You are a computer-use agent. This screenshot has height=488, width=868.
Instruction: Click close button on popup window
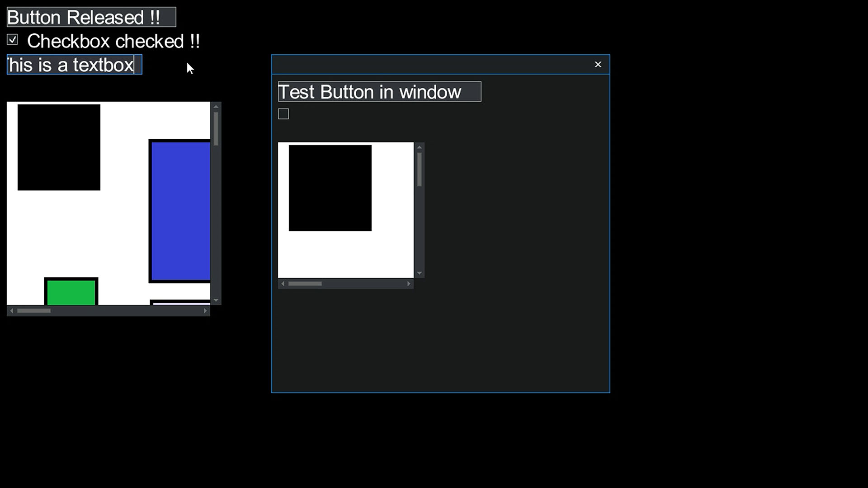(x=598, y=64)
